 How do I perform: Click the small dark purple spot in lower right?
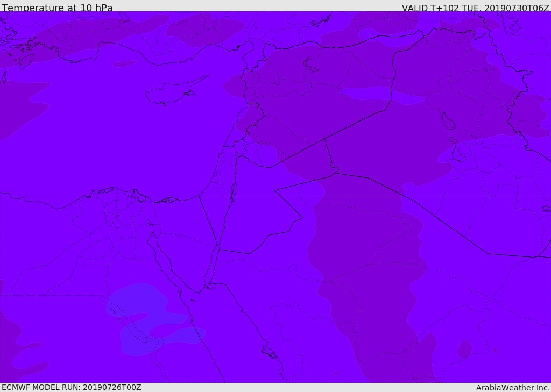464,350
